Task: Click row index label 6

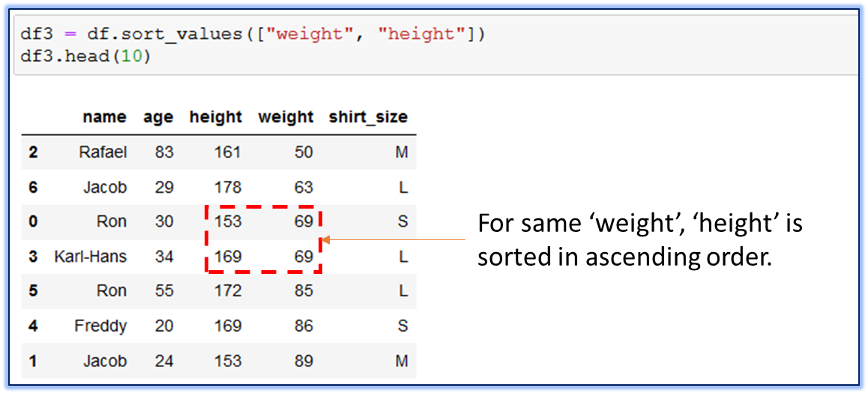Action: [33, 187]
